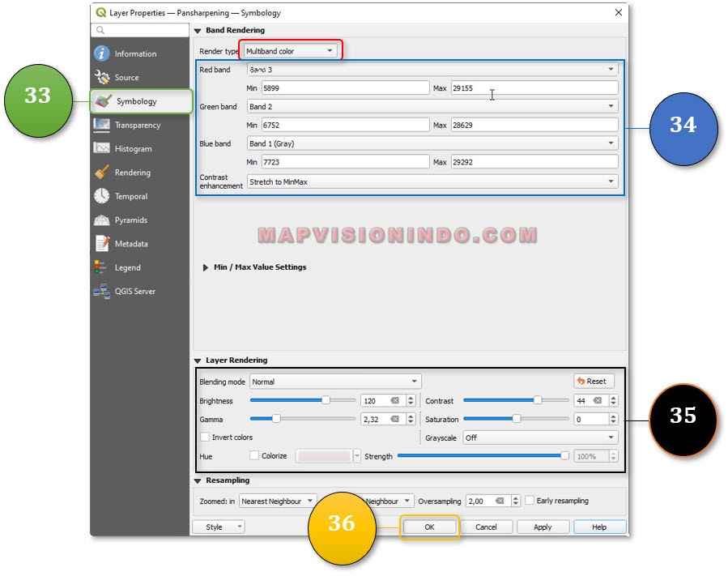Select the Source wrench icon
This screenshot has height=576, width=728.
[101, 78]
